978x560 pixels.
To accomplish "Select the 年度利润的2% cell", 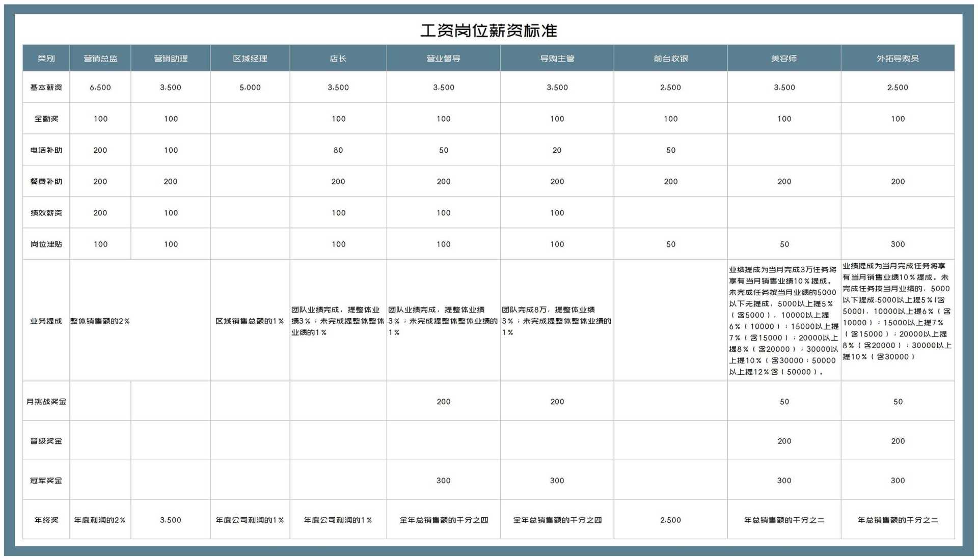I will 100,520.
